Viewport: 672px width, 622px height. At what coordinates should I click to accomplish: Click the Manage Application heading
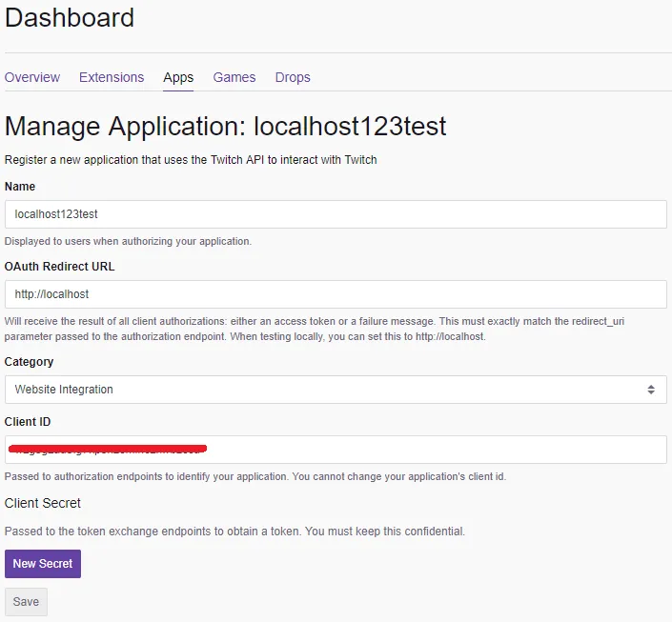(x=226, y=126)
